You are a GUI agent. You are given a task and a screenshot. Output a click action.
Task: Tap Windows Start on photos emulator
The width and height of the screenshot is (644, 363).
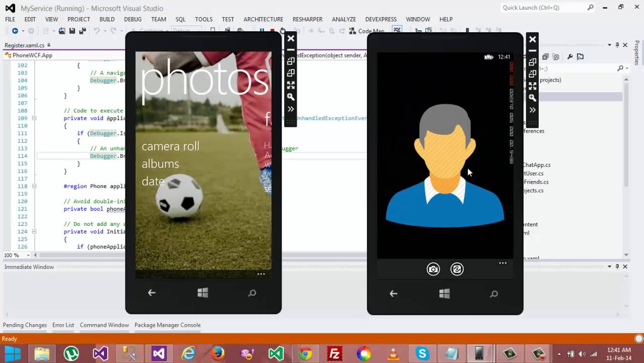(x=203, y=293)
